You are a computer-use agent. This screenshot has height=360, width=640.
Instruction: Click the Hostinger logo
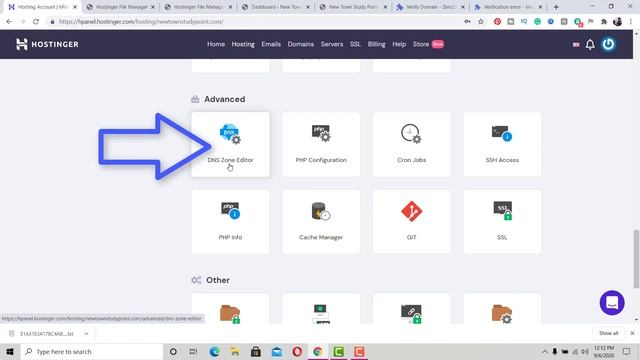coord(47,44)
